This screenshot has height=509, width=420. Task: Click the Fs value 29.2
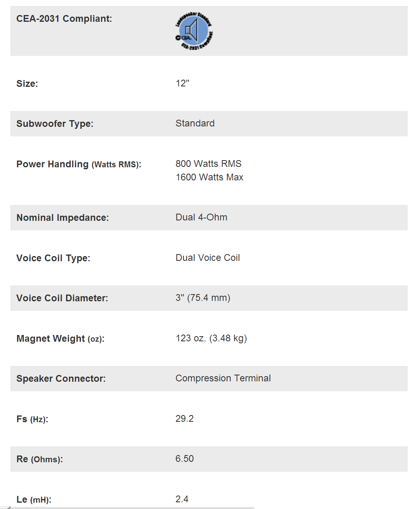click(x=185, y=419)
